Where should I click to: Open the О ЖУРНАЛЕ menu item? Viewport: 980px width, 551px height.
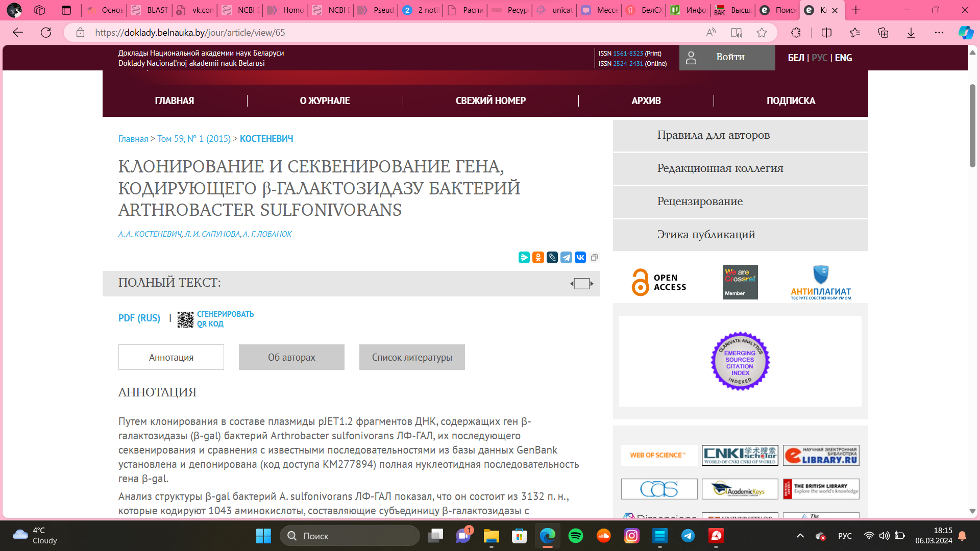[325, 101]
